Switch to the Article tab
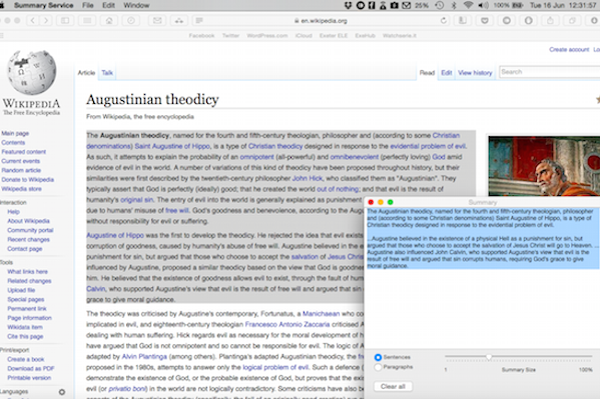 pos(86,73)
